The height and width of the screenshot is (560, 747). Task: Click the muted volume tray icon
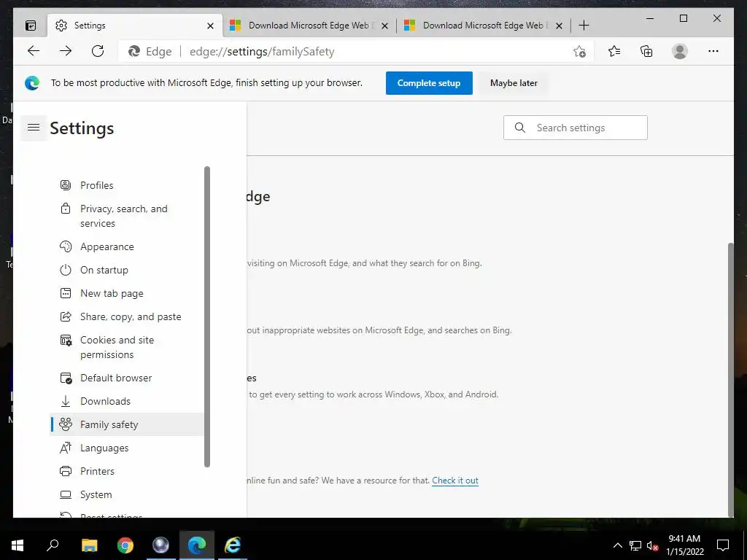(652, 545)
